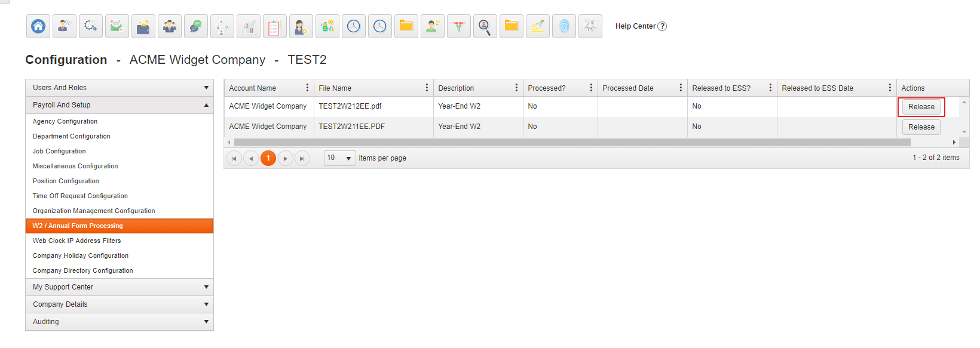Image resolution: width=980 pixels, height=348 pixels.
Task: Open the female employee with badge icon
Action: [301, 26]
